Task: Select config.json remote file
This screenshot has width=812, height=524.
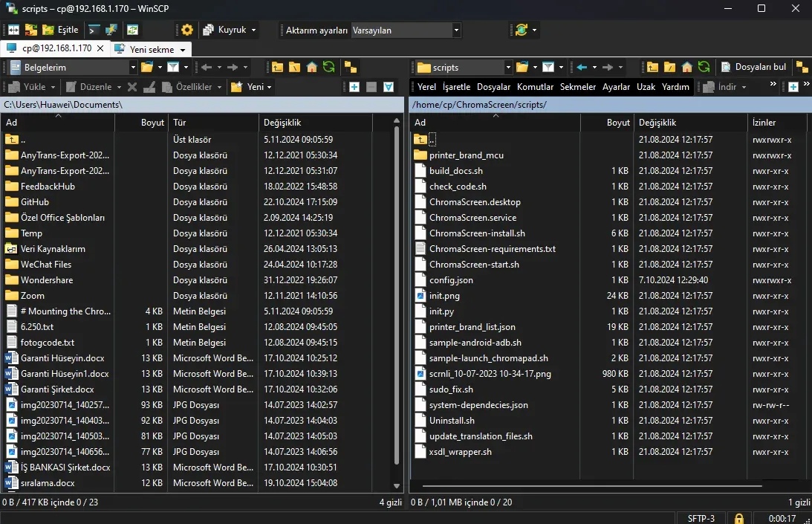Action: click(450, 280)
